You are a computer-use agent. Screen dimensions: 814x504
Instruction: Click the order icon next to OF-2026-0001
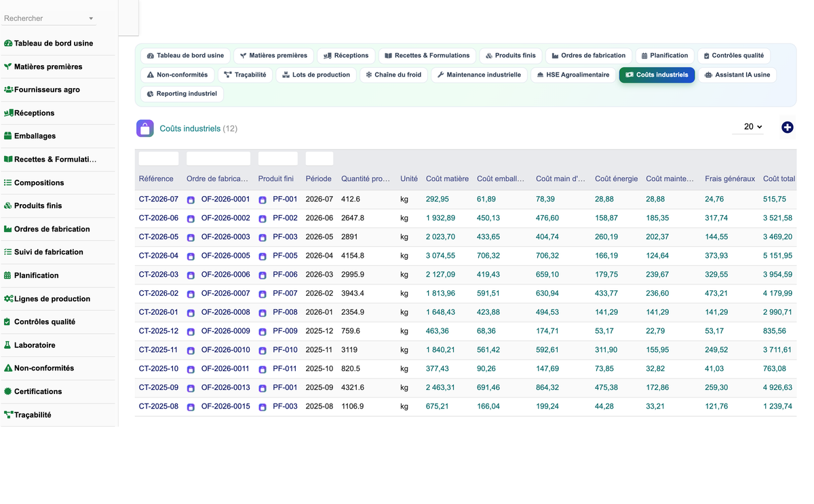[x=191, y=200]
